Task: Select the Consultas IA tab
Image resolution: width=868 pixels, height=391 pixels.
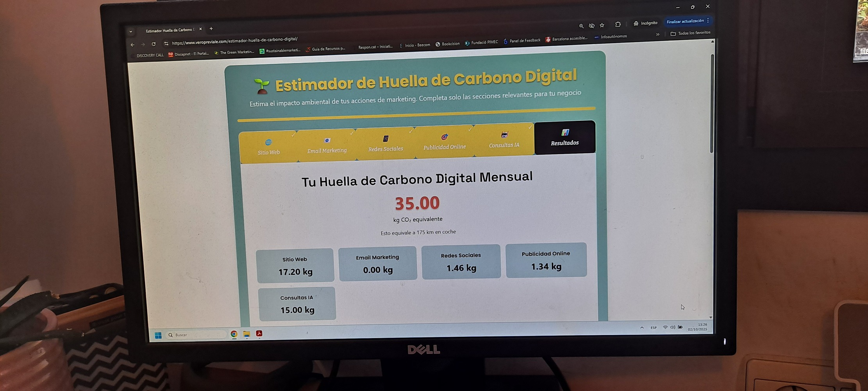Action: point(504,140)
